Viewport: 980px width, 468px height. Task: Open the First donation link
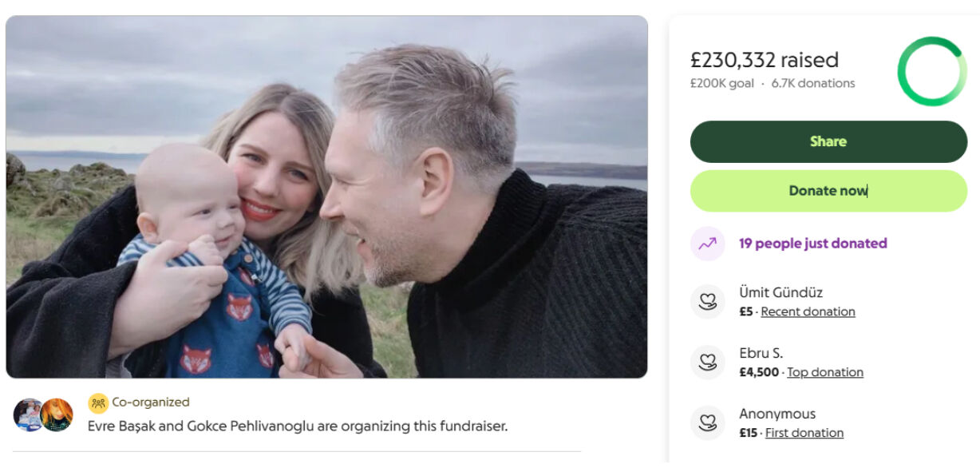[804, 433]
